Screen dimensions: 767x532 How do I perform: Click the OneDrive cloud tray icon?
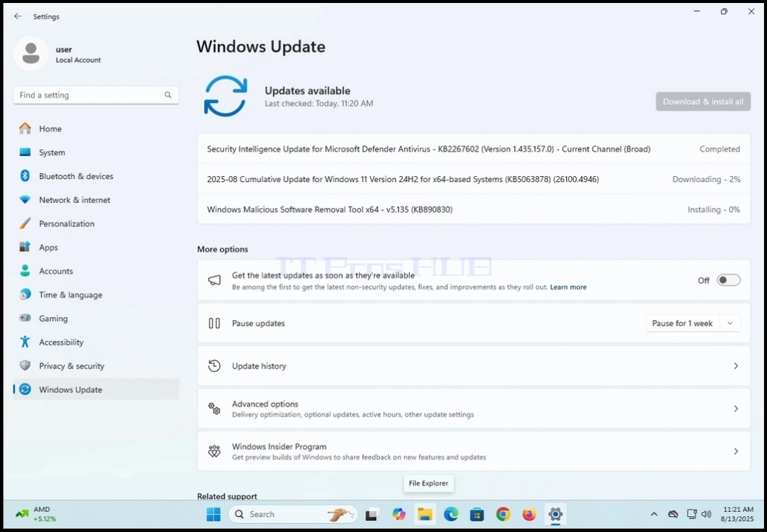(x=673, y=514)
